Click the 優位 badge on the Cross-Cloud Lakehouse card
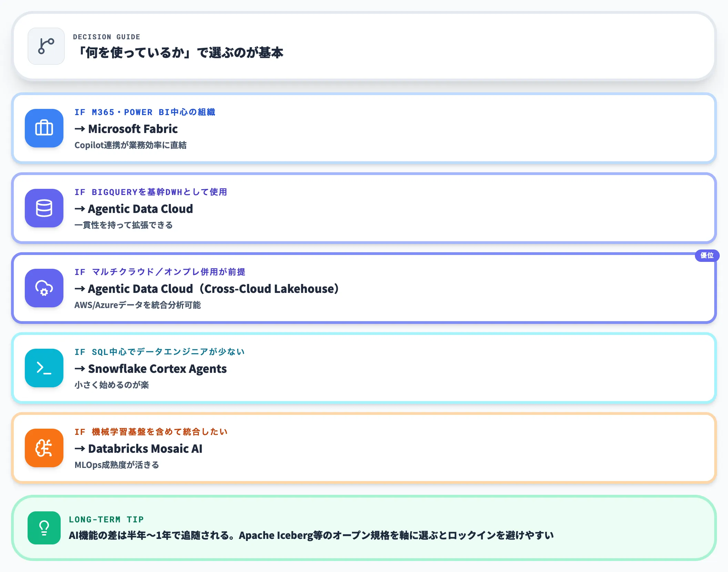The height and width of the screenshot is (572, 728). (707, 256)
